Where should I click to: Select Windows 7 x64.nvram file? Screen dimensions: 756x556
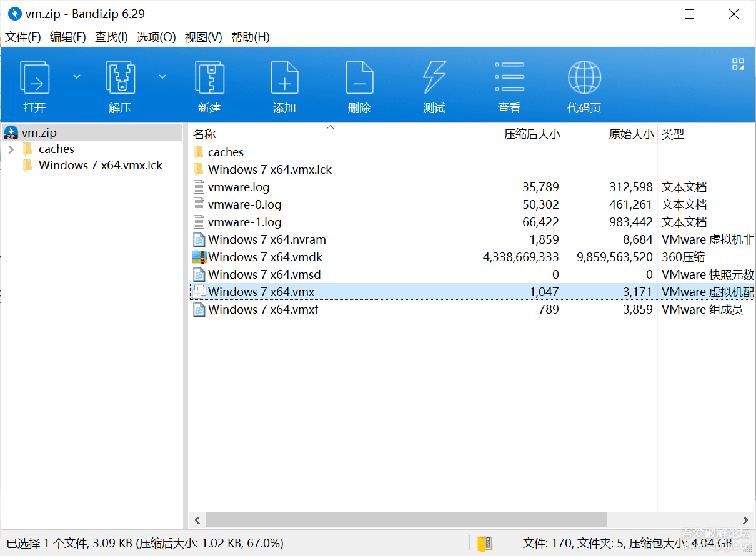(x=267, y=239)
